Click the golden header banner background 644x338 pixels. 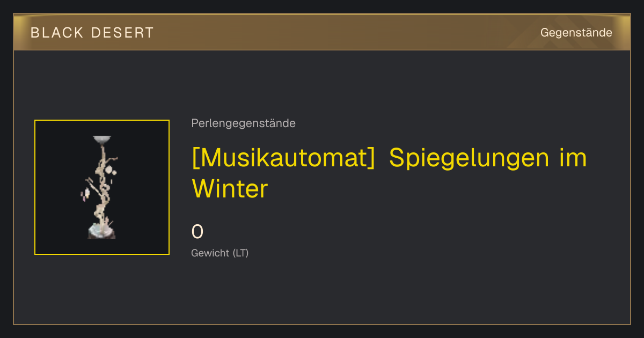pyautogui.click(x=322, y=33)
